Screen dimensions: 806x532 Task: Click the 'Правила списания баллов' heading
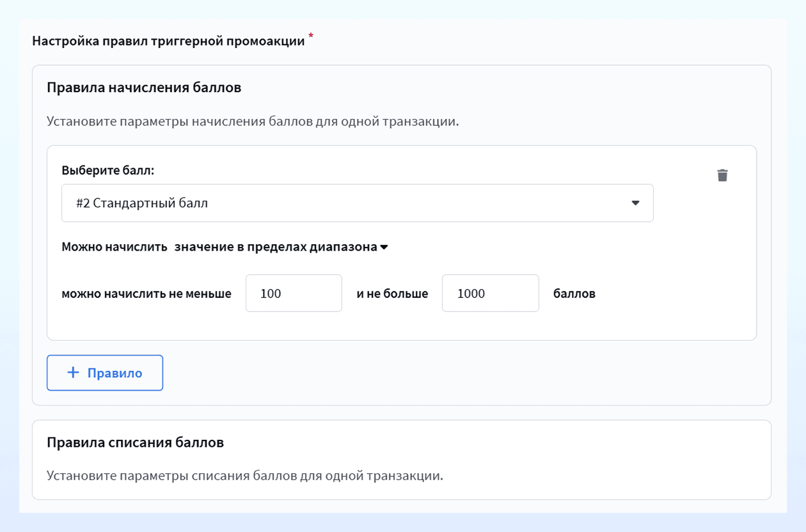(x=136, y=442)
